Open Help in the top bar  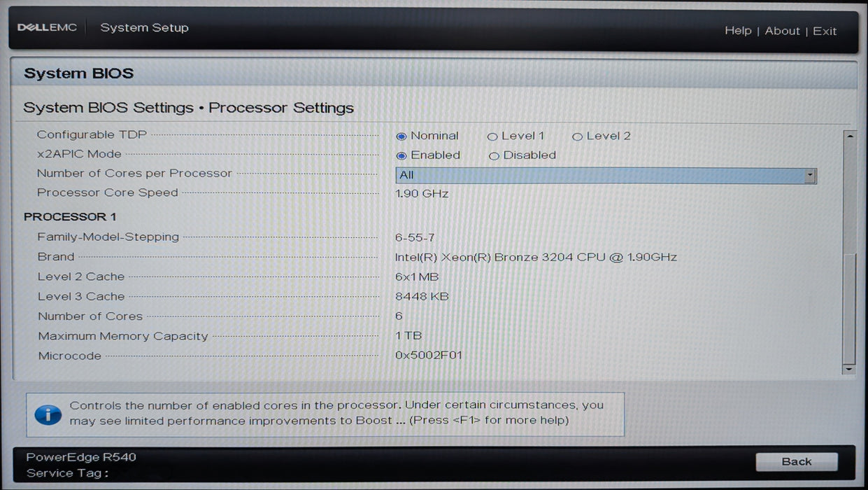[x=738, y=31]
